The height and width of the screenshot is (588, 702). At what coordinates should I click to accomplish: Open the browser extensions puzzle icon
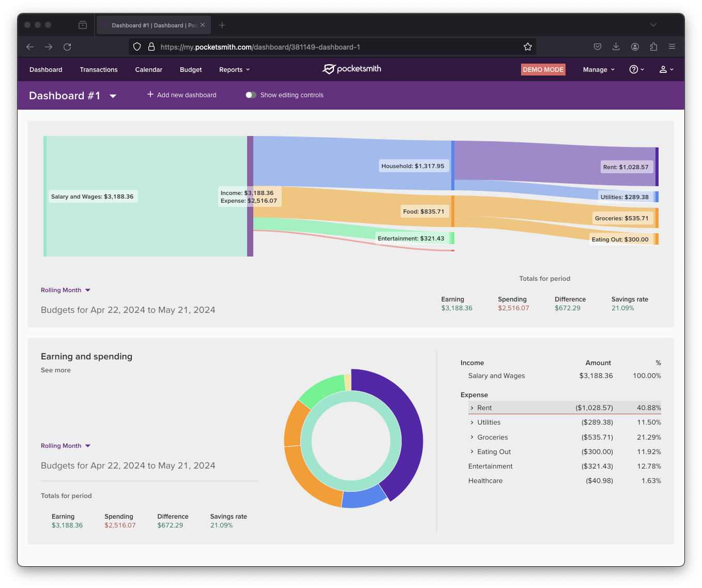[x=653, y=47]
